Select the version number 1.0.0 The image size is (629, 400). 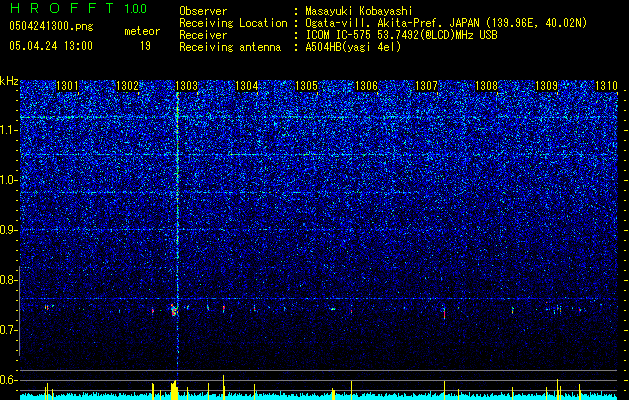point(135,9)
